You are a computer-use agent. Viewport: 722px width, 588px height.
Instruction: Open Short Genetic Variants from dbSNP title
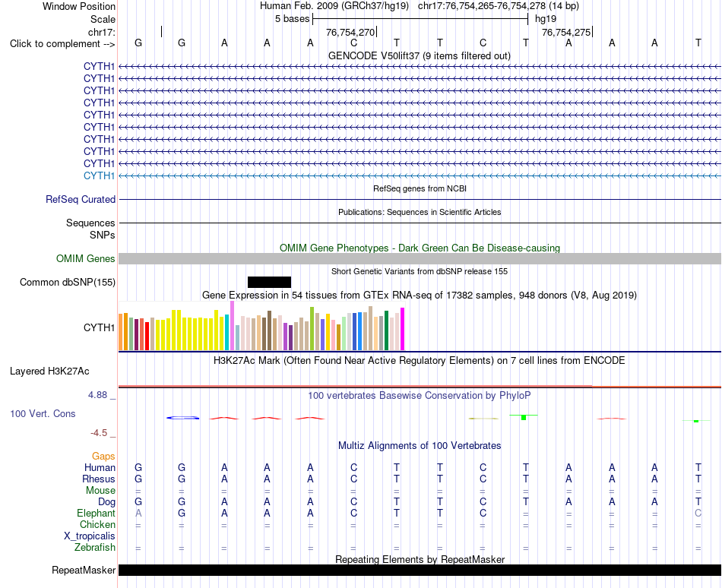[x=420, y=271]
